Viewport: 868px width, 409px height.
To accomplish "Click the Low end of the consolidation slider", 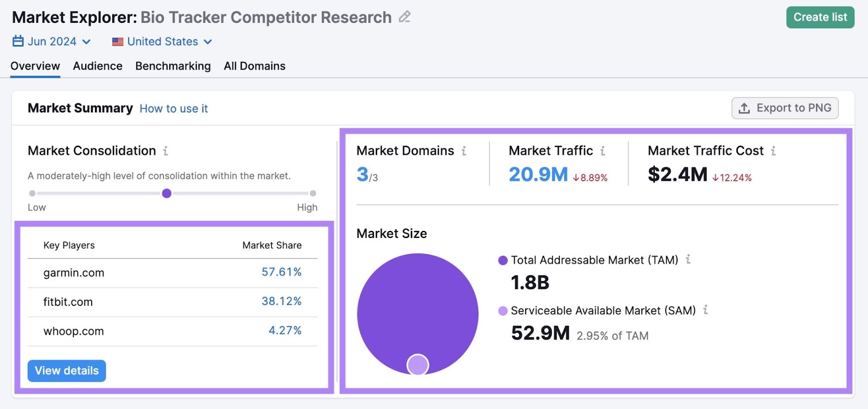I will click(33, 193).
